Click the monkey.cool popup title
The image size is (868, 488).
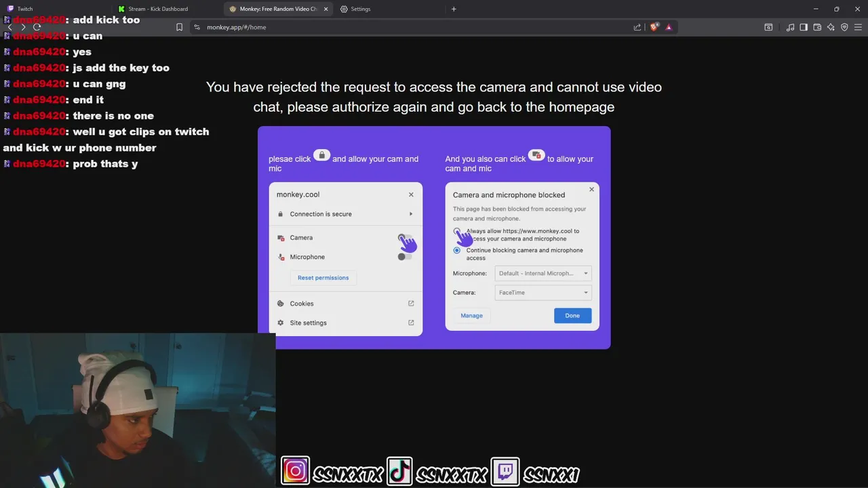click(298, 195)
